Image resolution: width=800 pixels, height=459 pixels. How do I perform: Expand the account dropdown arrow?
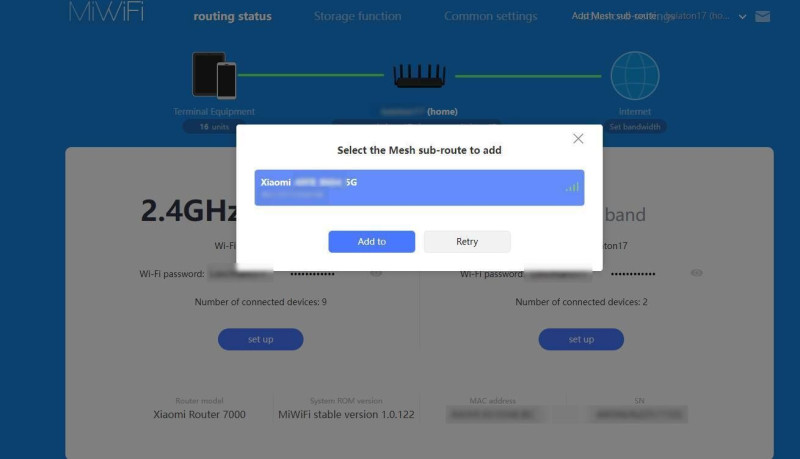[x=742, y=17]
